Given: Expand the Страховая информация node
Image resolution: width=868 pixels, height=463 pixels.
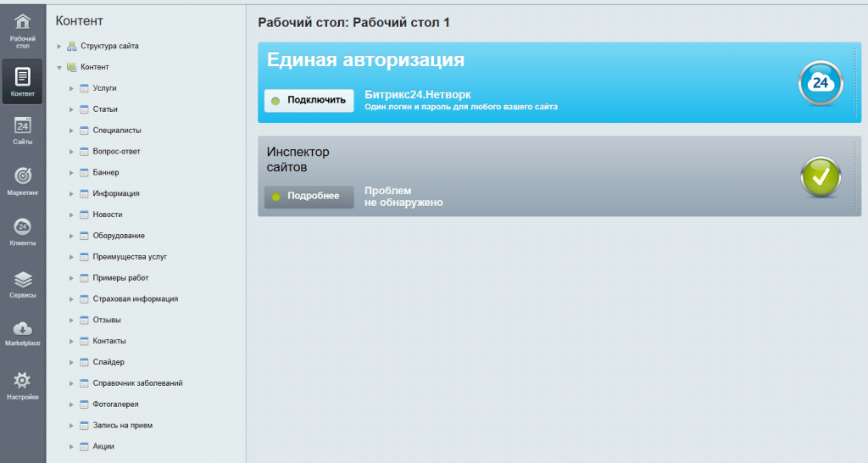Looking at the screenshot, I should click(x=71, y=299).
